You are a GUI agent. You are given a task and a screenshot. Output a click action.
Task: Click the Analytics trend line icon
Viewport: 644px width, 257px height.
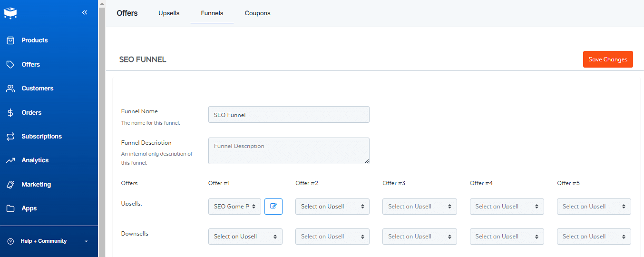10,160
